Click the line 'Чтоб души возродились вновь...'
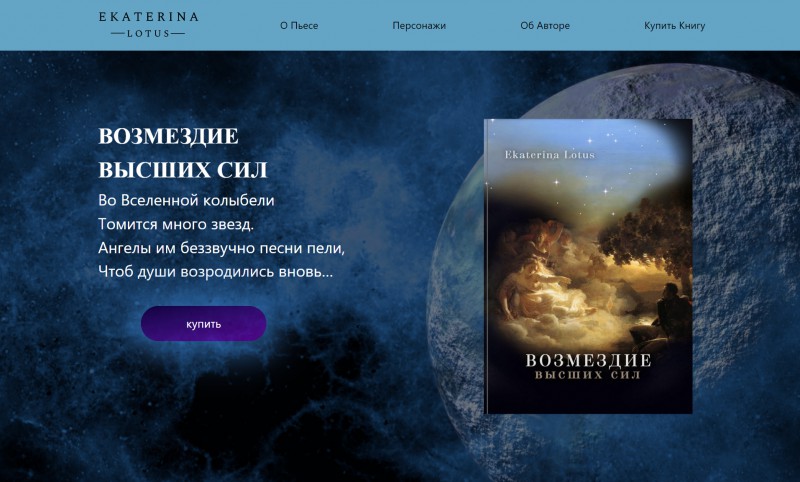 click(215, 271)
